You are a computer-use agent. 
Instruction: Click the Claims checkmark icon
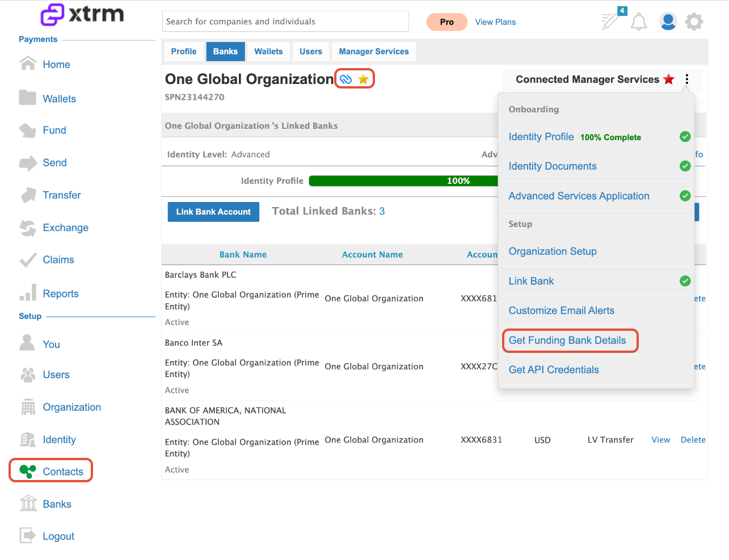pyautogui.click(x=28, y=260)
